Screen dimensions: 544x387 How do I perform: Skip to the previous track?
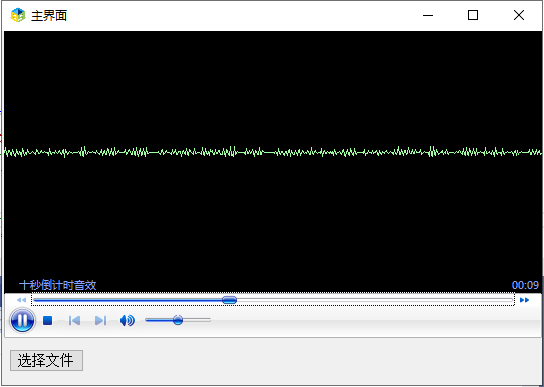74,320
